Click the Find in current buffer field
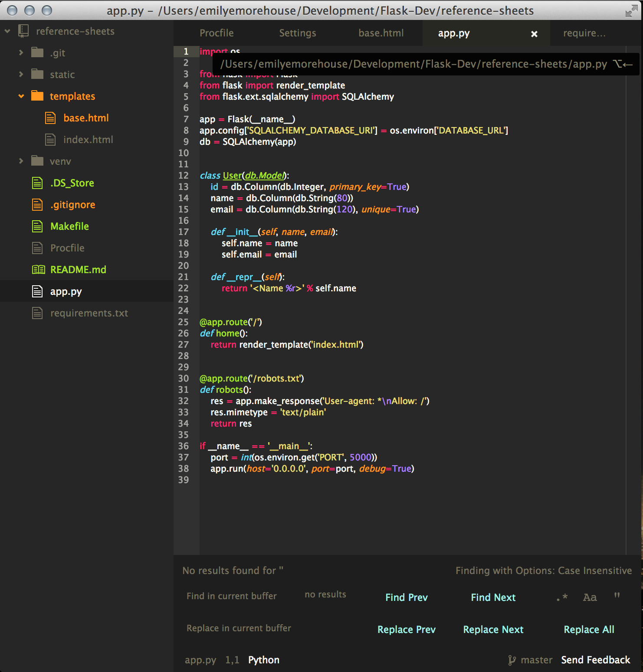 pyautogui.click(x=232, y=596)
